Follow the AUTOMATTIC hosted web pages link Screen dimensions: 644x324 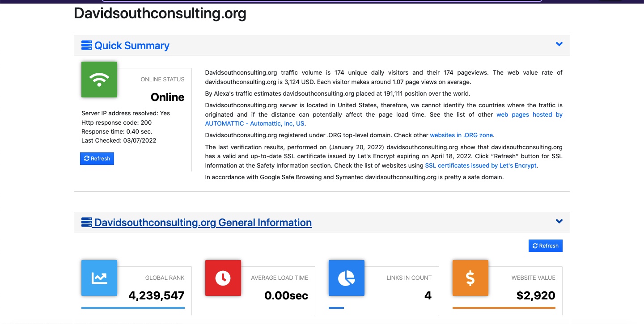click(x=255, y=124)
